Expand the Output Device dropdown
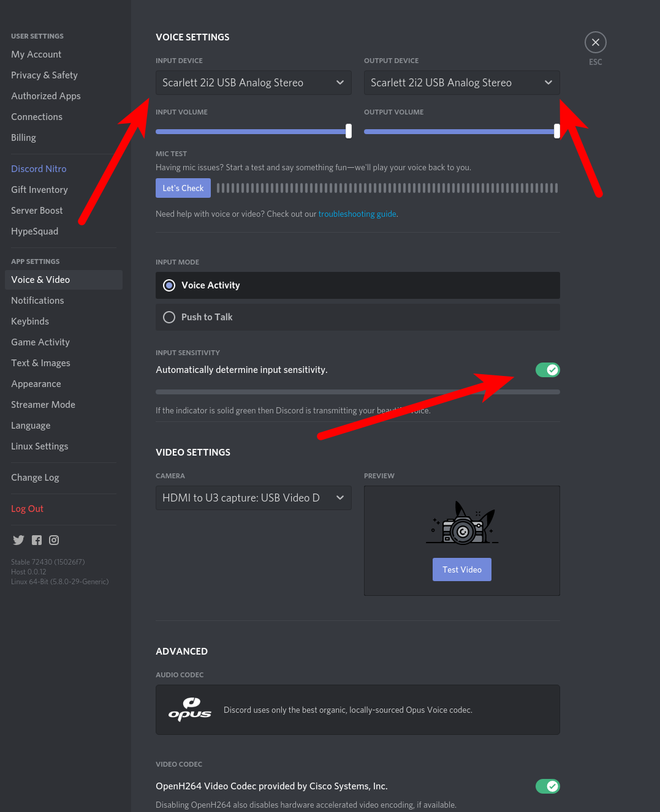Screen dimensions: 660x812 pyautogui.click(x=461, y=83)
